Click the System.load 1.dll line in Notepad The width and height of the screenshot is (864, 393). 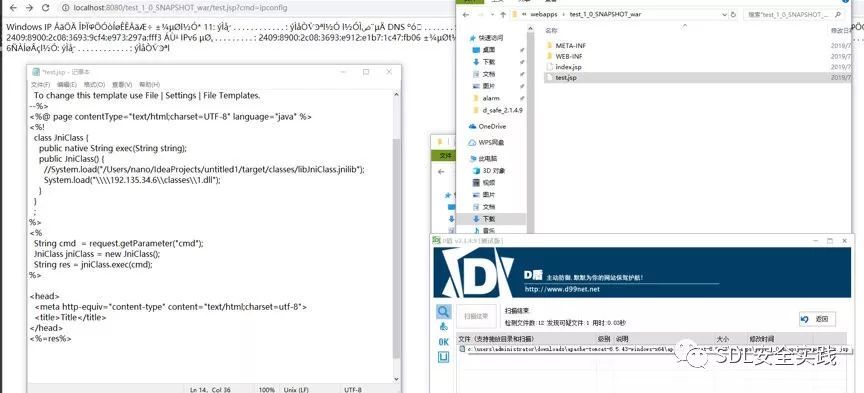[132, 180]
